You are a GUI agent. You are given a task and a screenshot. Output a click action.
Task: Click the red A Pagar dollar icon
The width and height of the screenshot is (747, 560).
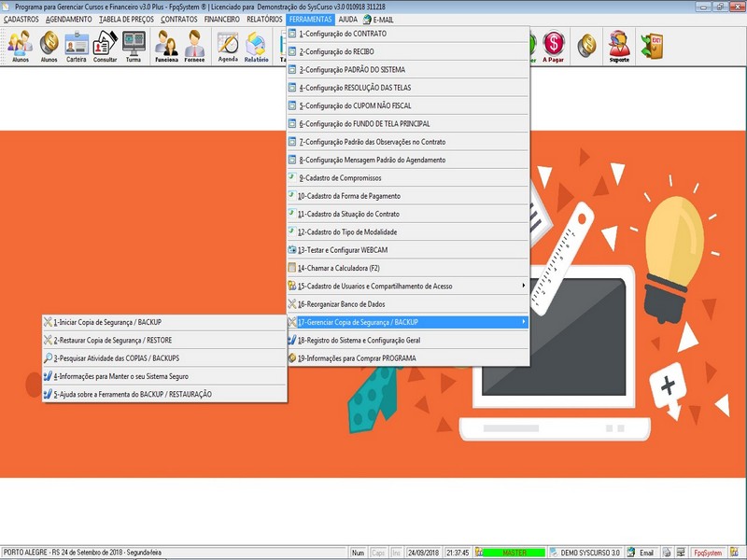click(553, 46)
